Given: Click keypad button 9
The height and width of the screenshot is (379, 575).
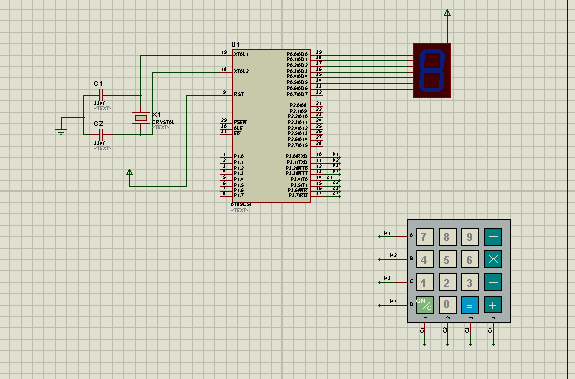Looking at the screenshot, I should pos(470,237).
